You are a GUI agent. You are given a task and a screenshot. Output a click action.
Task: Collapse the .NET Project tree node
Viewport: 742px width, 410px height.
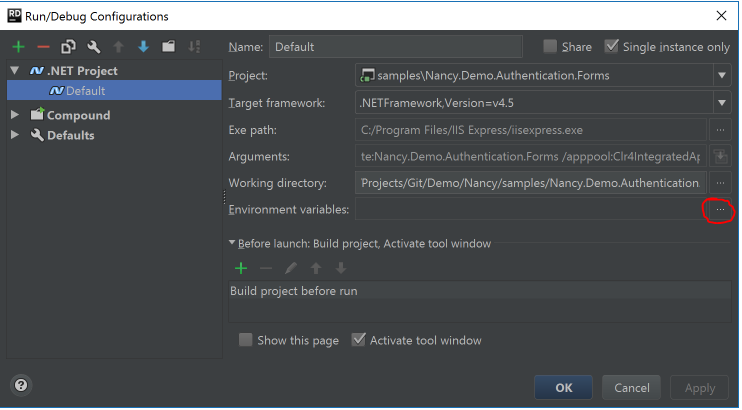click(15, 71)
